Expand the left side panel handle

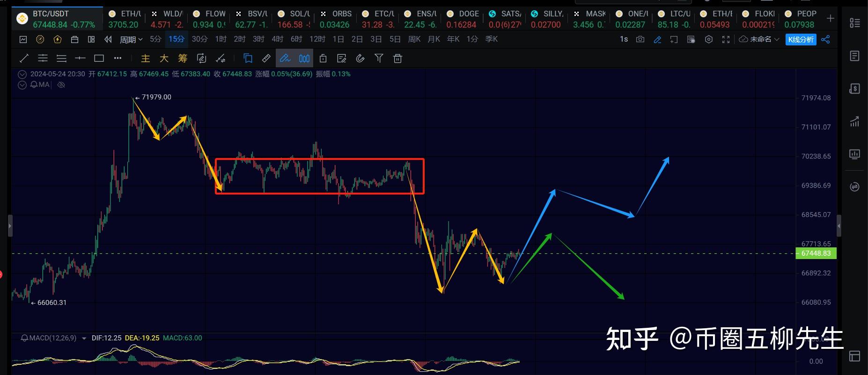pos(10,226)
